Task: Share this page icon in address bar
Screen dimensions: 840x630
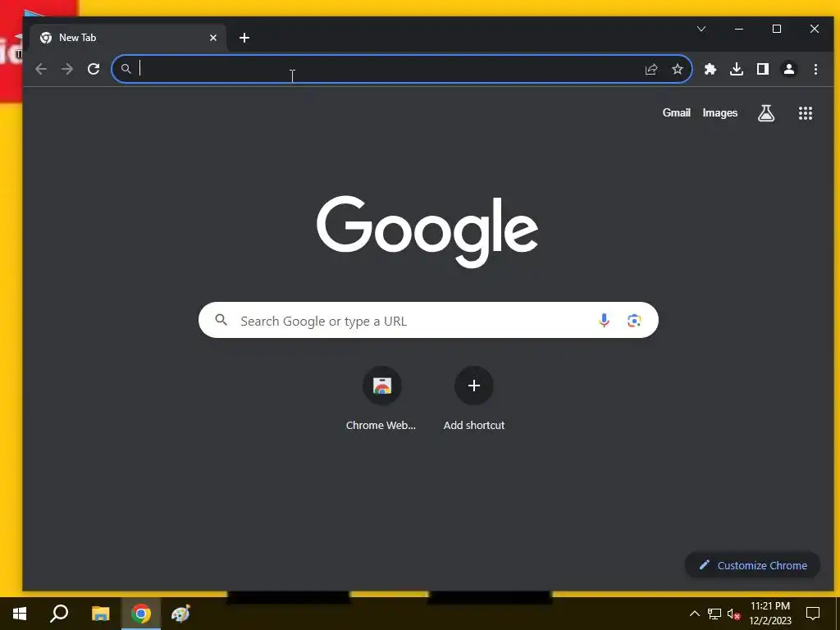Action: click(651, 69)
